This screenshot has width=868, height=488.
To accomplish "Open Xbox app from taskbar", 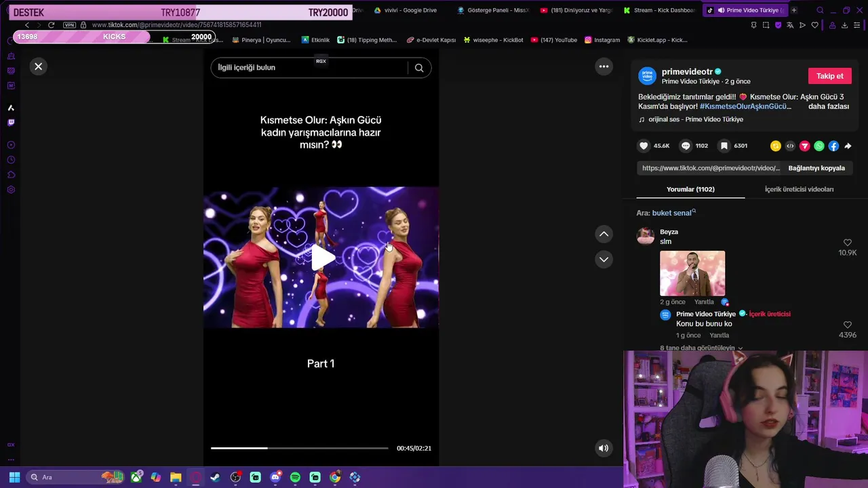I will point(136,477).
